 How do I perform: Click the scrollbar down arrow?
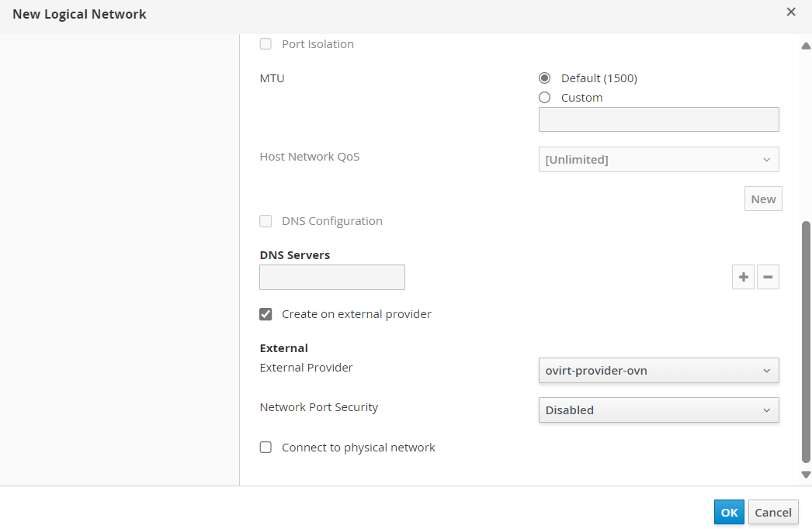pyautogui.click(x=806, y=474)
